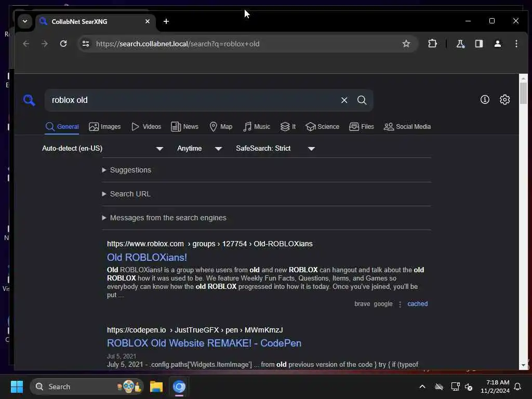Open notification bell in taskbar
The height and width of the screenshot is (399, 532).
[x=518, y=387]
